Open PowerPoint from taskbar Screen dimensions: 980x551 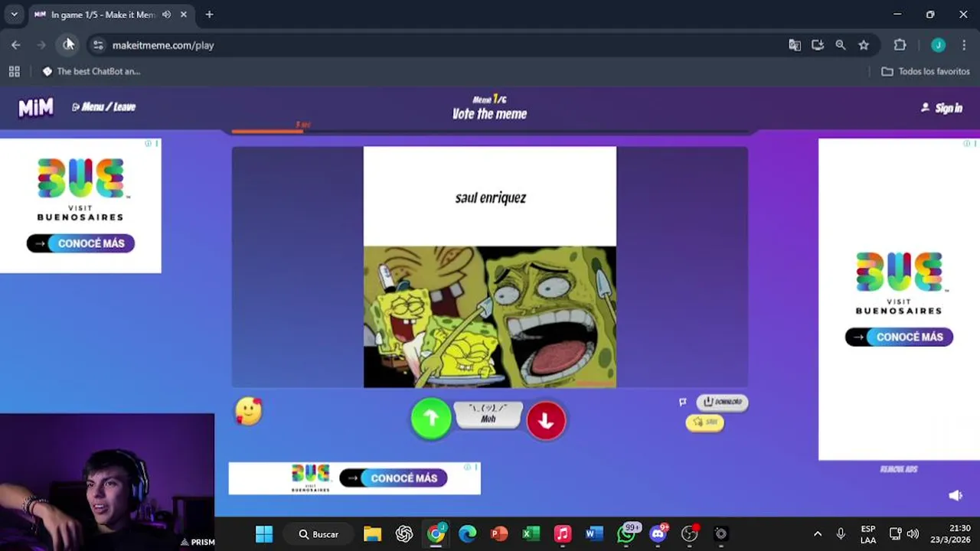point(499,534)
